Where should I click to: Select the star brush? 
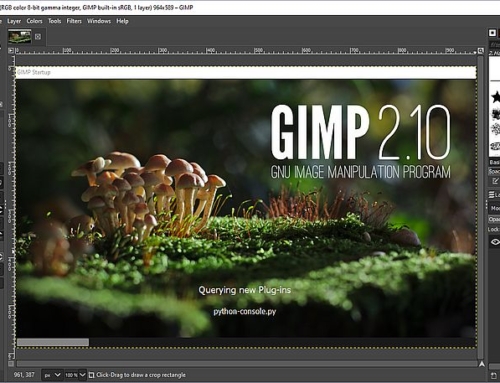[x=496, y=97]
